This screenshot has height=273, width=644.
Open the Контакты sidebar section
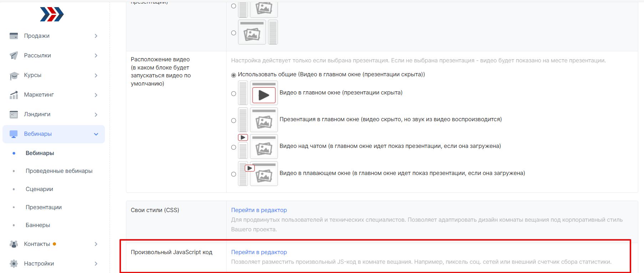point(54,244)
